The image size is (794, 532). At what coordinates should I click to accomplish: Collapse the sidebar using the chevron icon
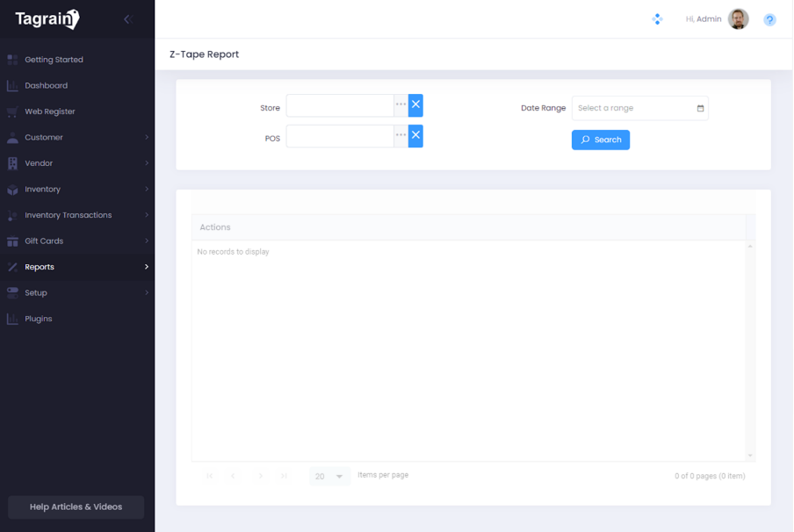point(127,18)
